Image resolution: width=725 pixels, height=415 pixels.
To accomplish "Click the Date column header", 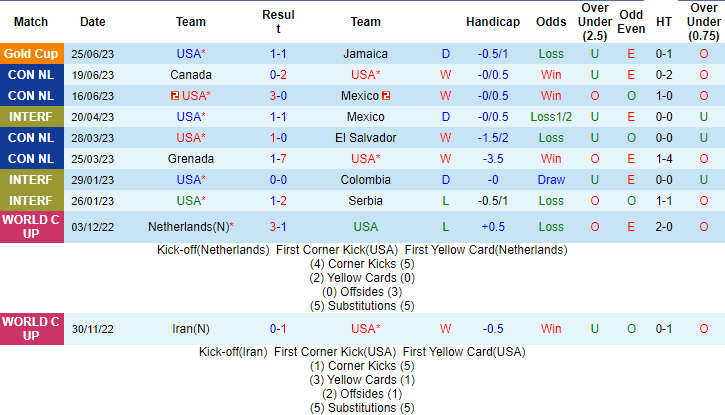I will (92, 22).
